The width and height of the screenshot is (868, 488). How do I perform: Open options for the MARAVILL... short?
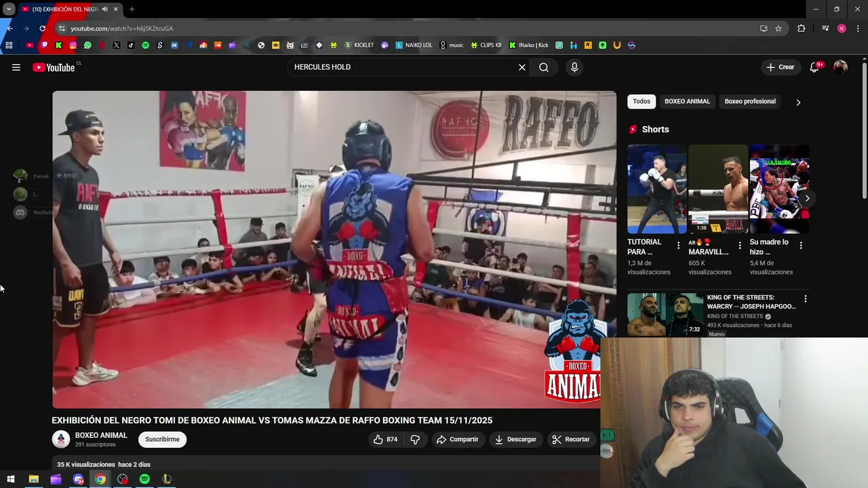pyautogui.click(x=740, y=245)
